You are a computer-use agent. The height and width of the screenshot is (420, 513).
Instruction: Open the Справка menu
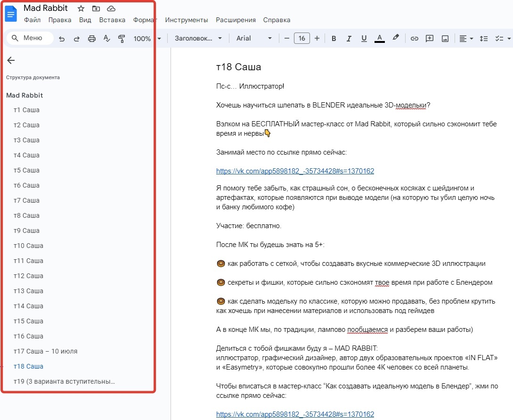[x=277, y=20]
